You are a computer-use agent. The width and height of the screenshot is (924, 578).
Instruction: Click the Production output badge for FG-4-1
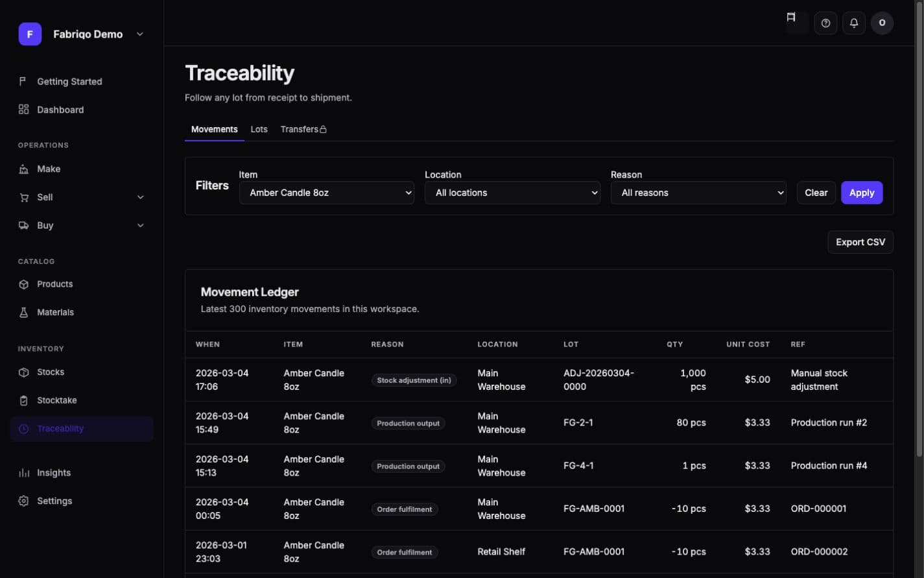point(408,466)
